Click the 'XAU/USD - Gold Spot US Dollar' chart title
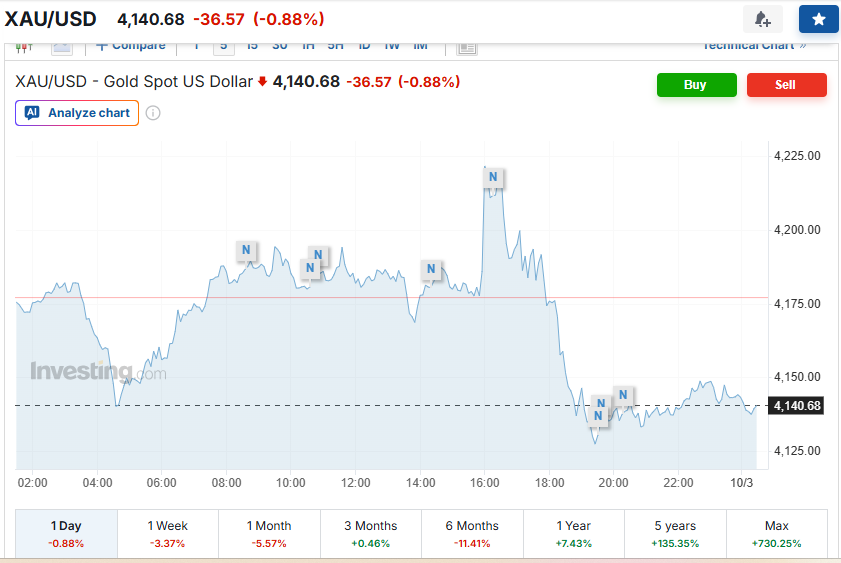This screenshot has width=841, height=563. [134, 82]
